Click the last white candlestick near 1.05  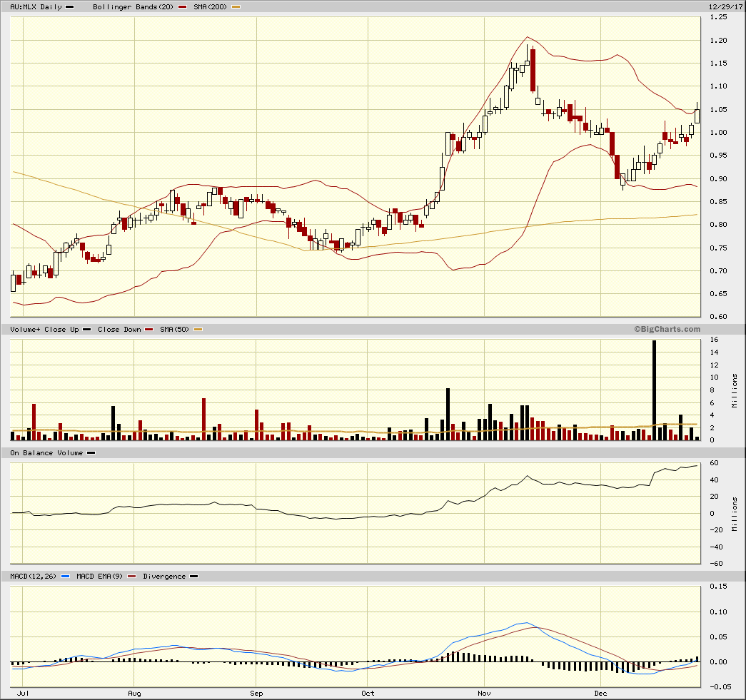click(x=697, y=116)
